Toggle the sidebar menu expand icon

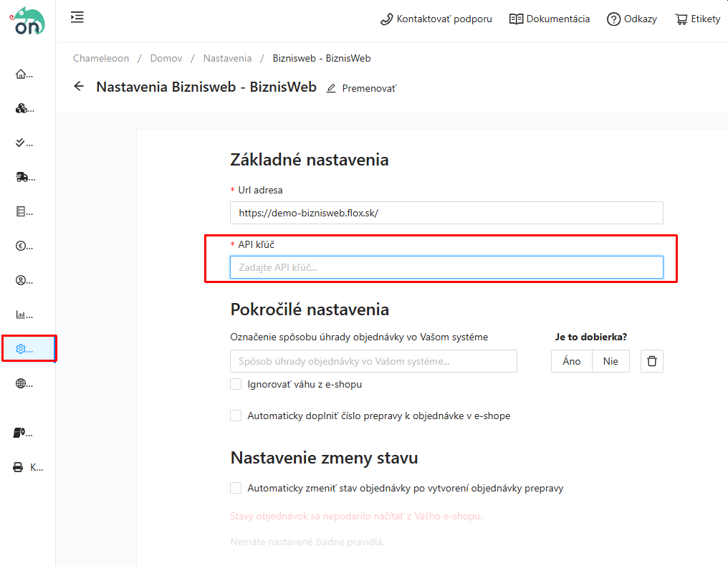77,17
